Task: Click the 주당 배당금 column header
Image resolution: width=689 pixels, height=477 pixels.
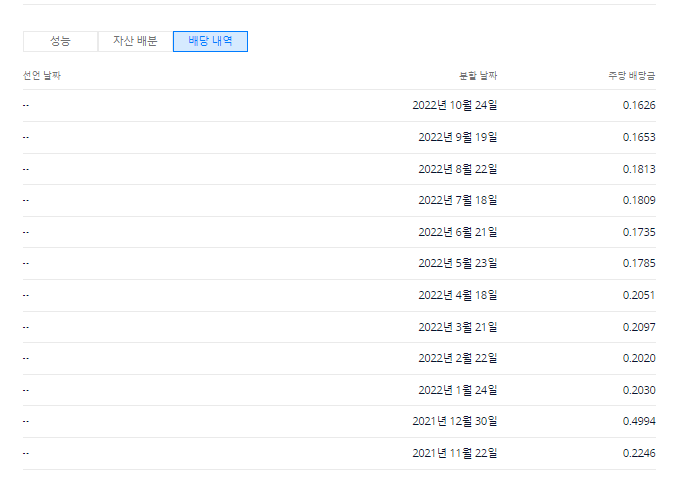Action: 632,76
